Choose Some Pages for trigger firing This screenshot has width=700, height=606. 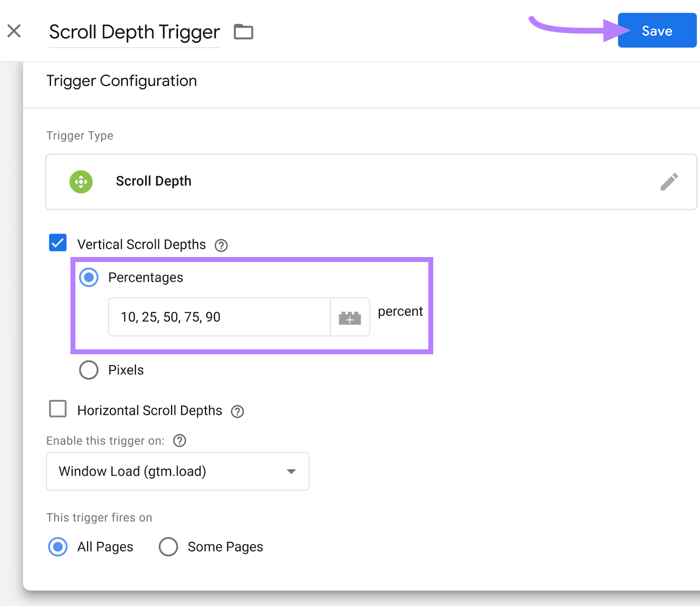168,547
